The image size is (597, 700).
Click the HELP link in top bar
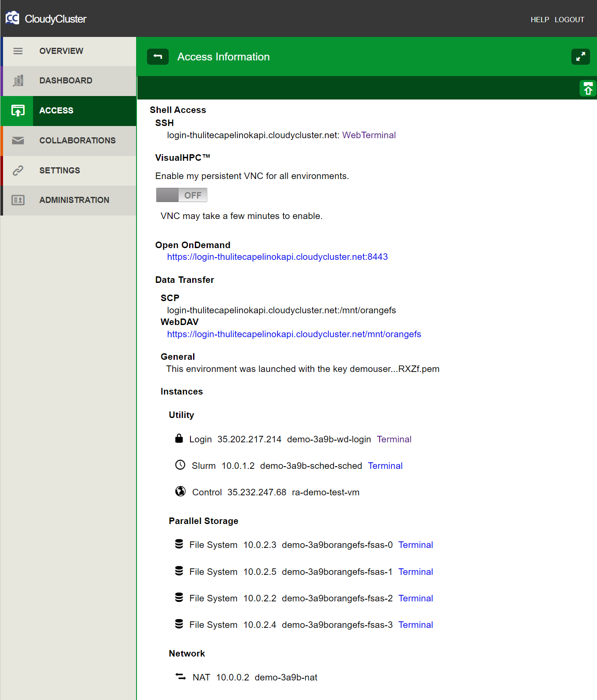pos(540,20)
